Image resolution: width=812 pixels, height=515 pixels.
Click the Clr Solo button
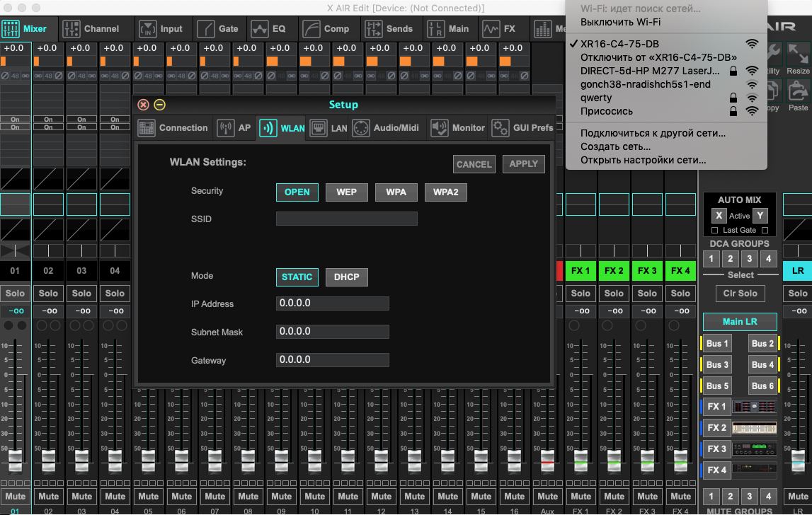[740, 294]
